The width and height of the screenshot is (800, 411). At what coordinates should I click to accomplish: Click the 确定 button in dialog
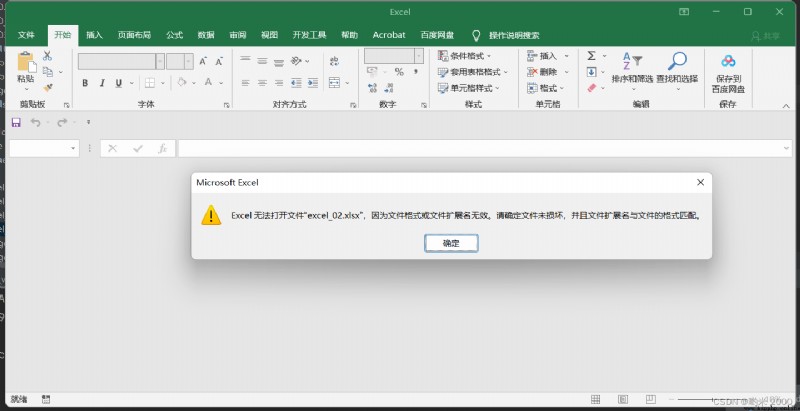451,243
